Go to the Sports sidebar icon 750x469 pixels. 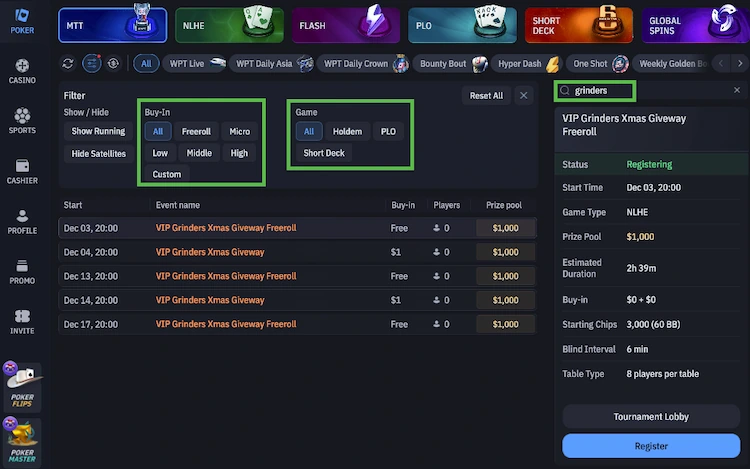22,120
